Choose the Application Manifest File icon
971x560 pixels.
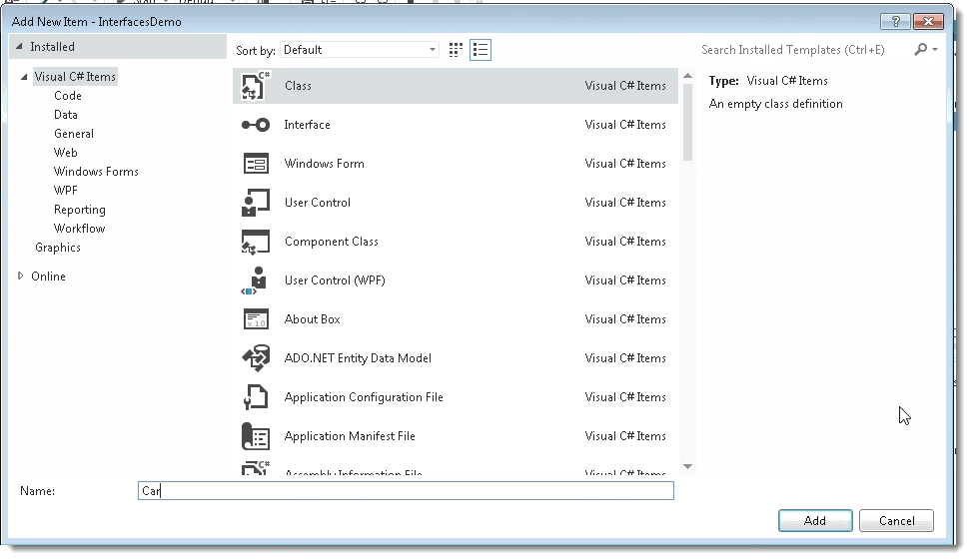click(x=255, y=436)
